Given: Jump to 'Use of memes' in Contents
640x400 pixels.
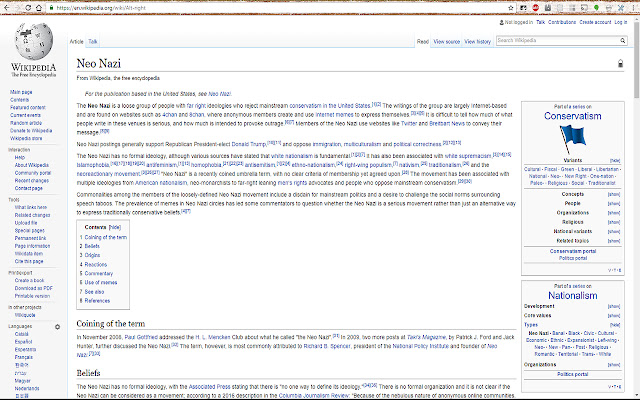Looking at the screenshot, I should 101,282.
